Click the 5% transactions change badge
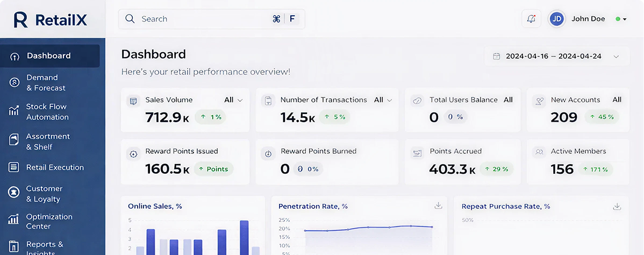 (335, 117)
